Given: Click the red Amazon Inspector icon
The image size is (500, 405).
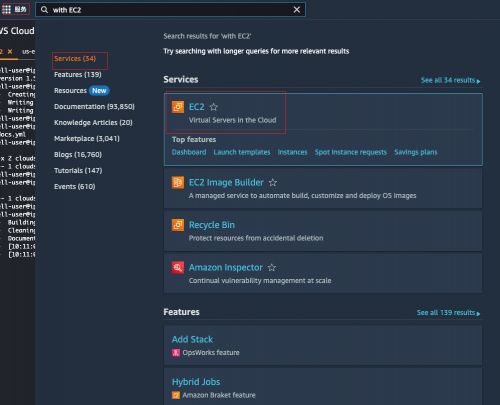Looking at the screenshot, I should pos(178,267).
